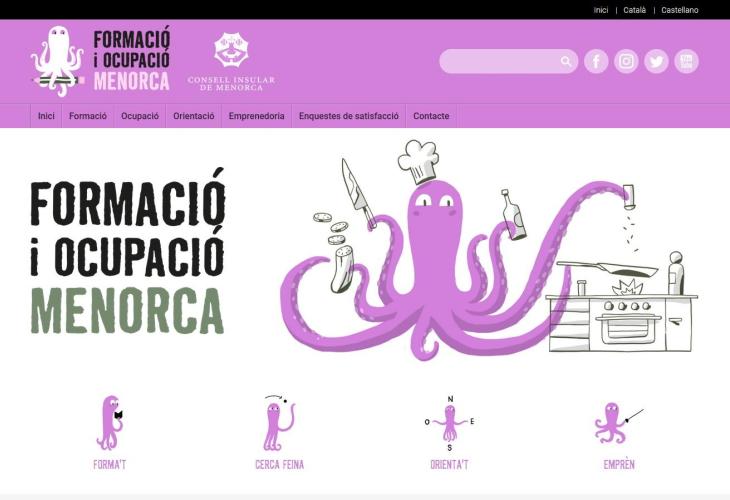Switch language to Català
Screen dimensions: 730x500
634,10
